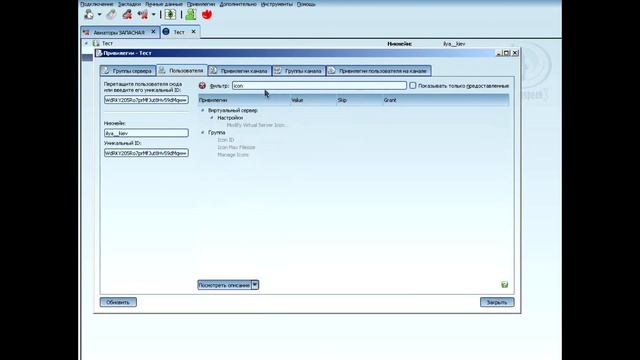Screen dimensions: 640x360
Task: Open the Закладки menu
Action: pyautogui.click(x=129, y=4)
